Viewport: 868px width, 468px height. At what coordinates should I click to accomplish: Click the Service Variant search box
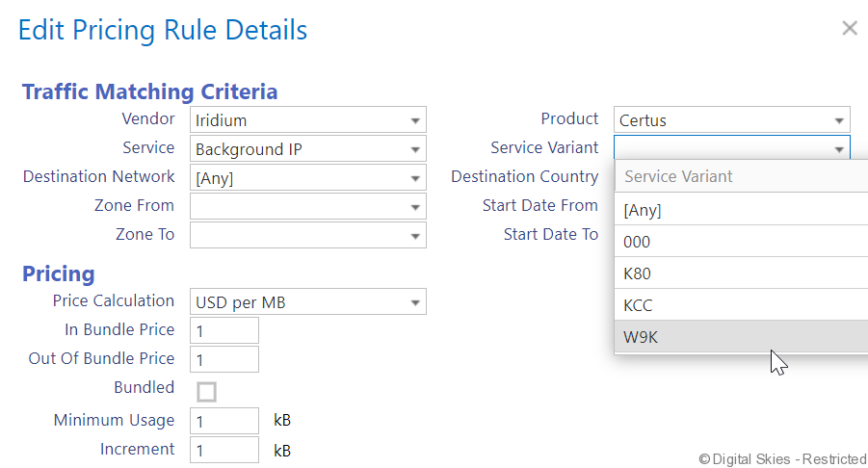point(740,177)
